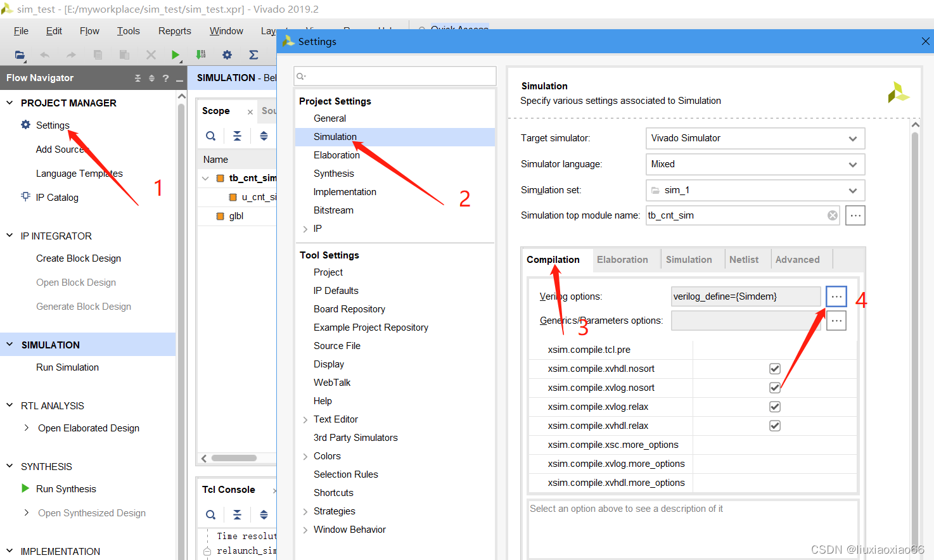Click the settings search field
Image resolution: width=934 pixels, height=560 pixels.
pyautogui.click(x=395, y=76)
